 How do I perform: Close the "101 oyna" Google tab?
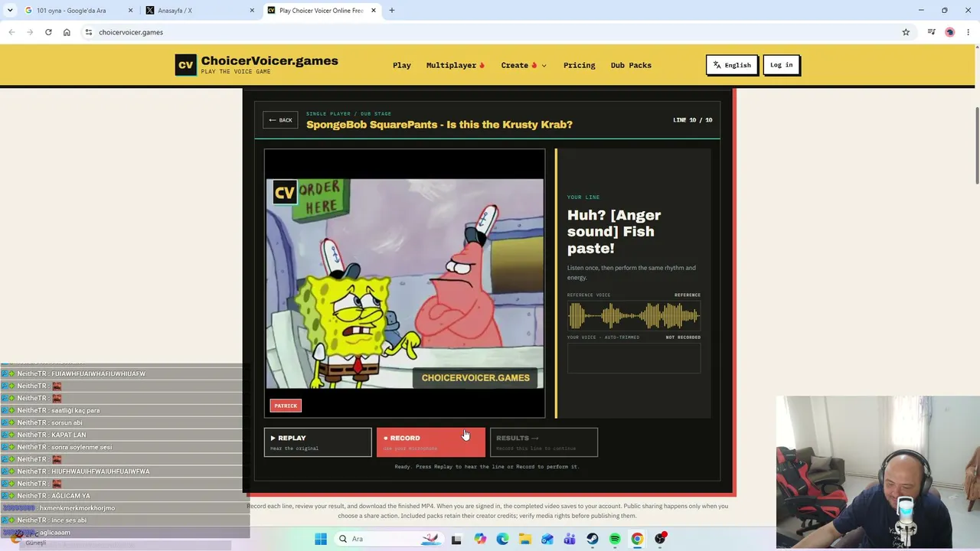click(x=131, y=11)
